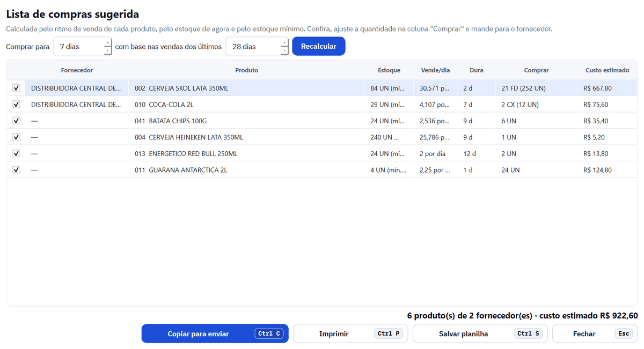The image size is (644, 349).
Task: Decrease the 28 dias sales-period spinner
Action: coord(284,51)
